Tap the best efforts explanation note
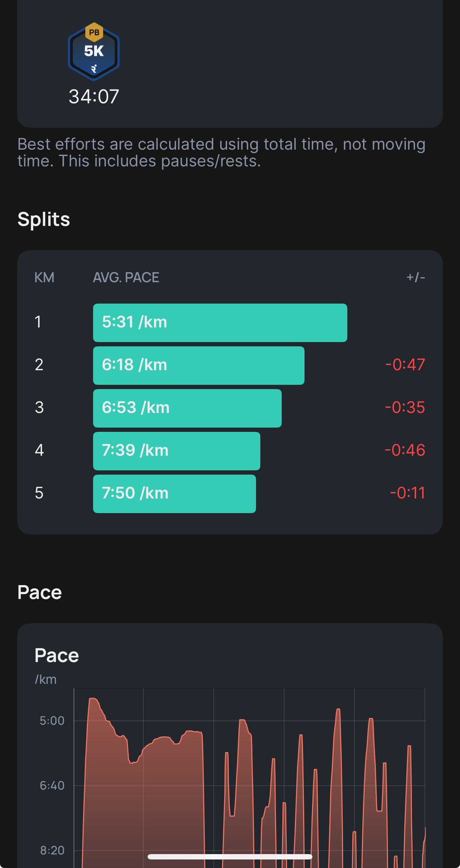This screenshot has width=460, height=868. click(x=221, y=153)
